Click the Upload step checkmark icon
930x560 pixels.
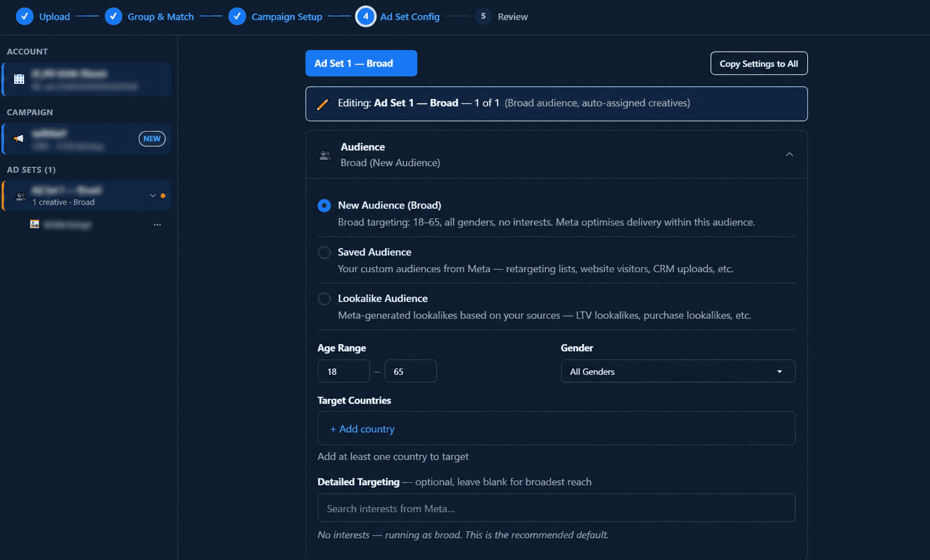(x=24, y=17)
